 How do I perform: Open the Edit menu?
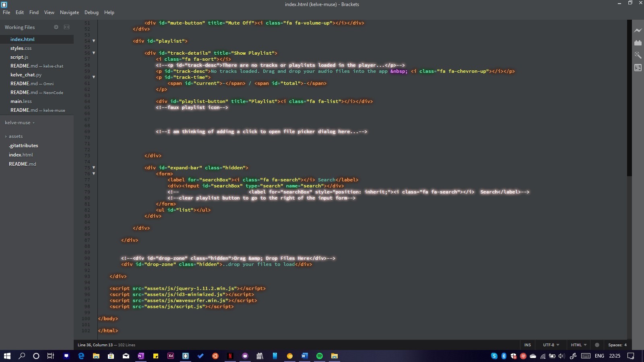(20, 12)
